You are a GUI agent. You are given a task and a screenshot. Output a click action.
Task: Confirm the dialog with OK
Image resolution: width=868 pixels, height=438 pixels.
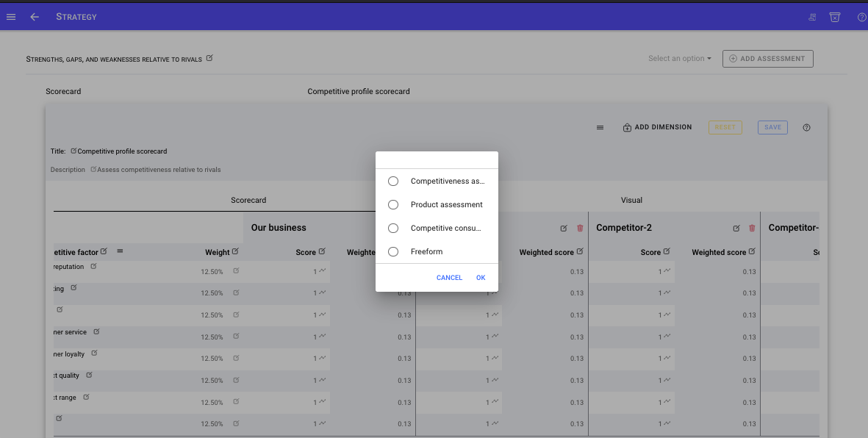(481, 278)
